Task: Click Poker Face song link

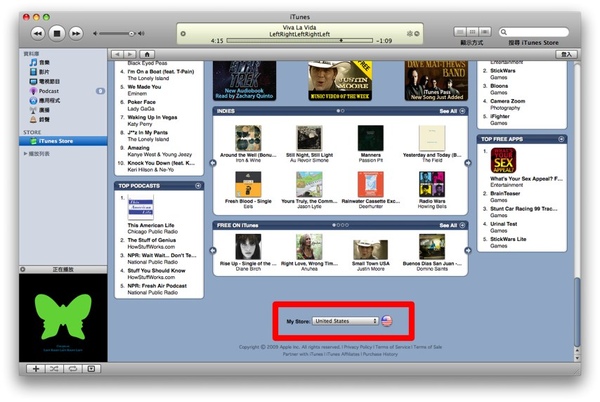Action: click(x=142, y=102)
